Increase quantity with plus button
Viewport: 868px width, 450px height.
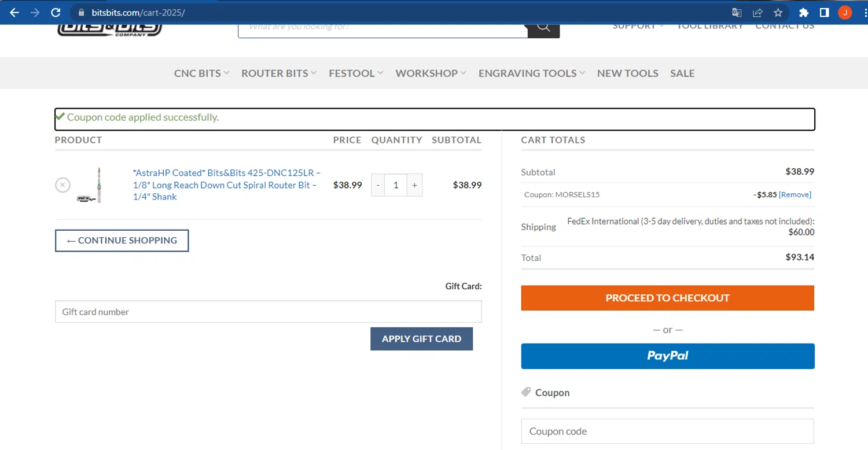415,185
